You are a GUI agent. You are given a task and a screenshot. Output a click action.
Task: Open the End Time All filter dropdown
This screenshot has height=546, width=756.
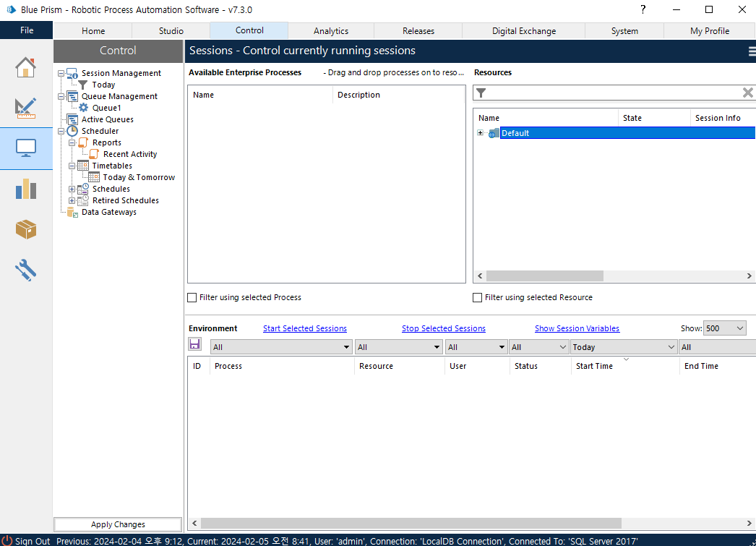point(718,347)
